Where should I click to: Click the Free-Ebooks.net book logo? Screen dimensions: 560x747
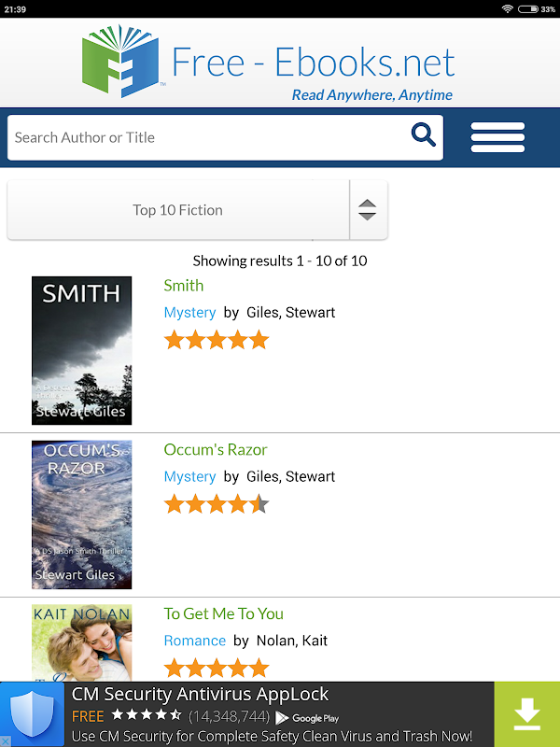pyautogui.click(x=121, y=61)
